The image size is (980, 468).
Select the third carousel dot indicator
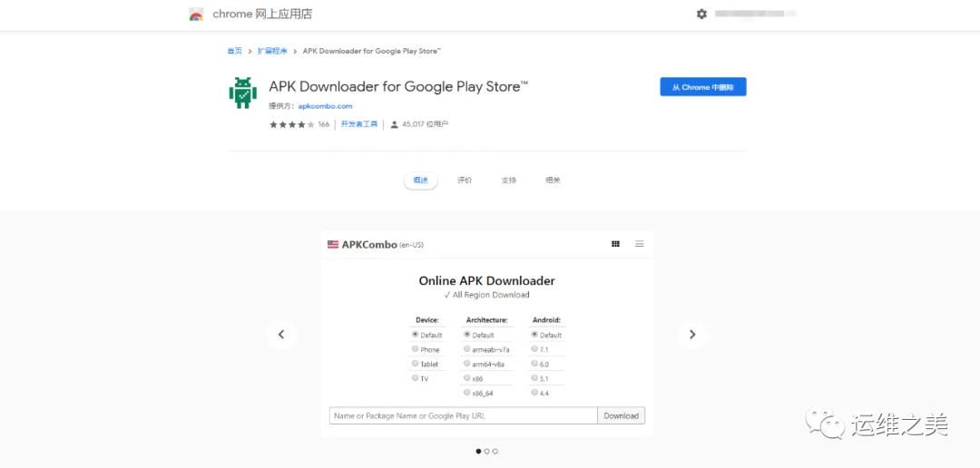[495, 451]
